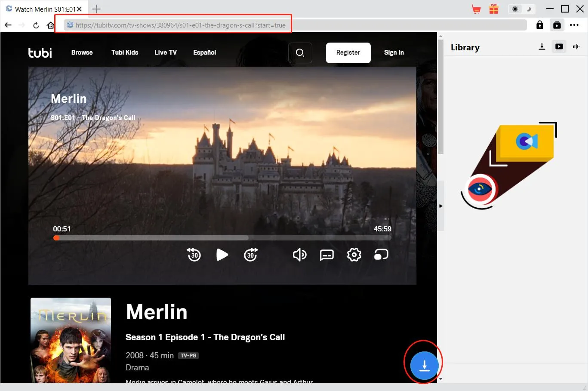Toggle subtitles on the video player
Image resolution: width=588 pixels, height=391 pixels.
click(327, 255)
